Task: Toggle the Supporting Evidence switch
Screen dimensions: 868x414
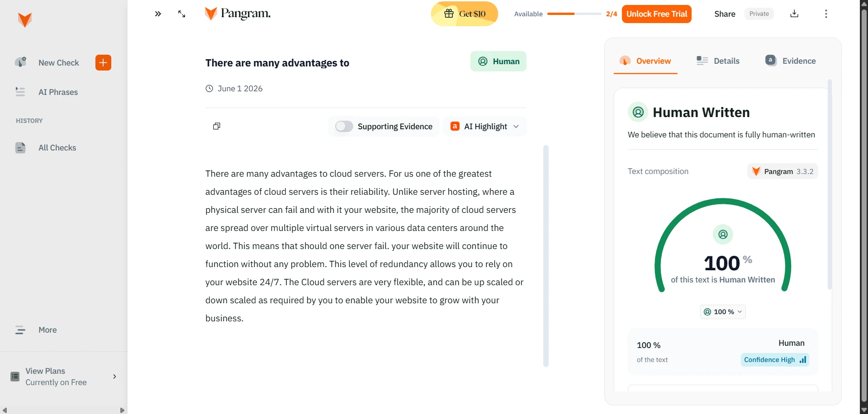Action: [344, 127]
